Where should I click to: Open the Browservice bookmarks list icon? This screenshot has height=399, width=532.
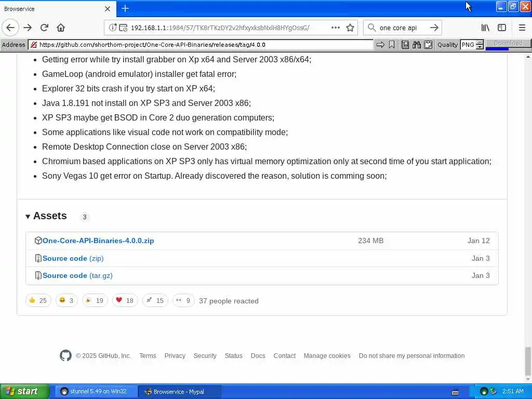(x=405, y=45)
